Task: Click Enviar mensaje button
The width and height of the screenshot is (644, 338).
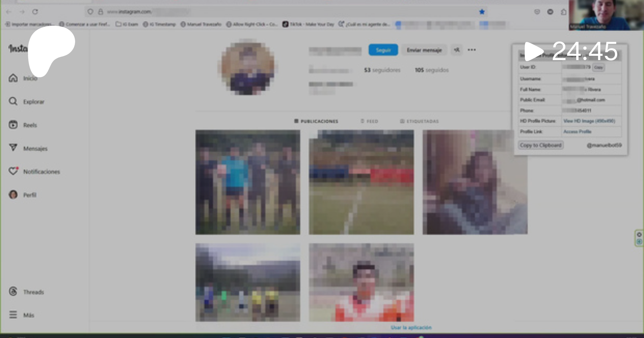Action: tap(424, 50)
